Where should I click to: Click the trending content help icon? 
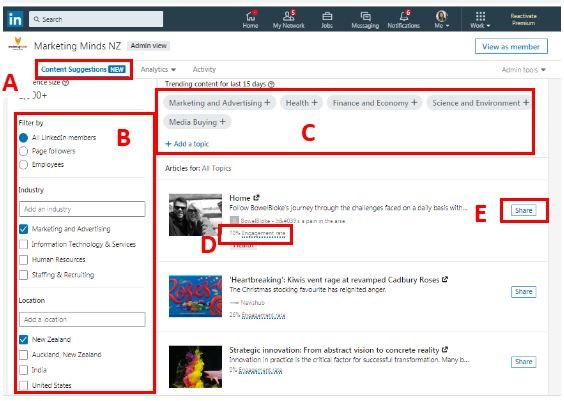pos(271,84)
